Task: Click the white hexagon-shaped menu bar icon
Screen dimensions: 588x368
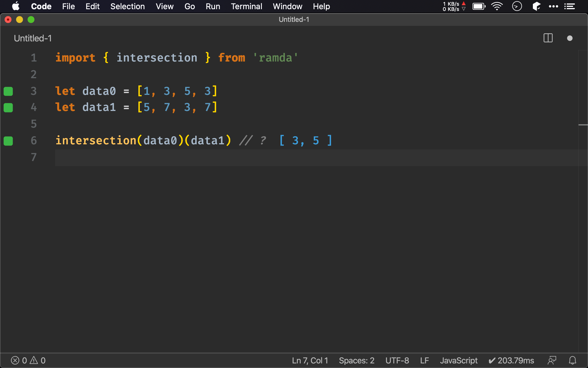Action: 536,6
